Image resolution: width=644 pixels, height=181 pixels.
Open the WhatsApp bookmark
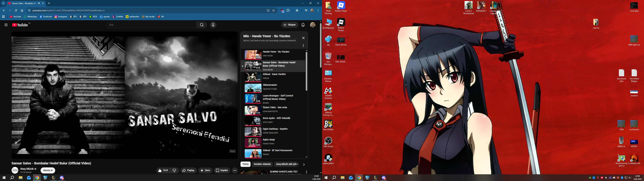(30, 17)
